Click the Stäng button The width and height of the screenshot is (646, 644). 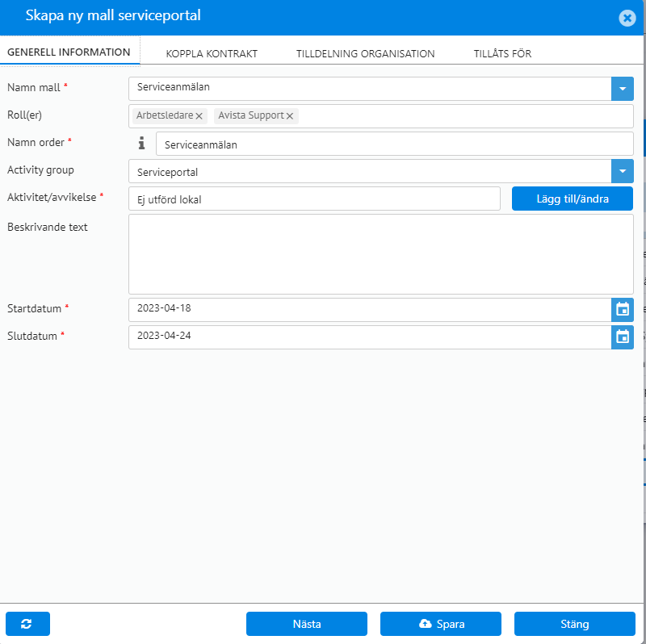[x=574, y=624]
